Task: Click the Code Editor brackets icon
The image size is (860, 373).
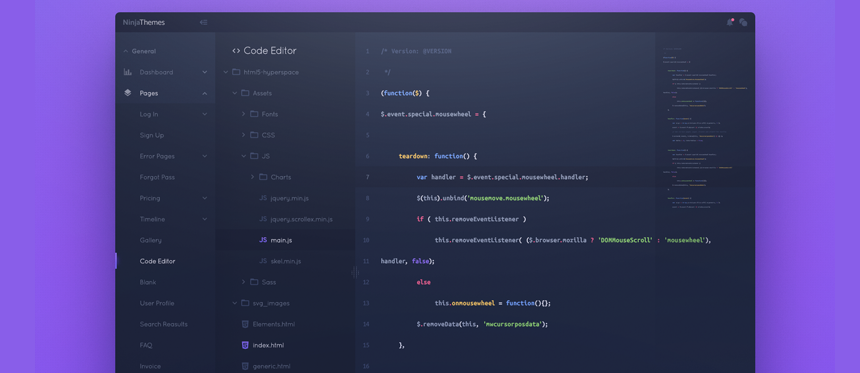Action: coord(236,51)
